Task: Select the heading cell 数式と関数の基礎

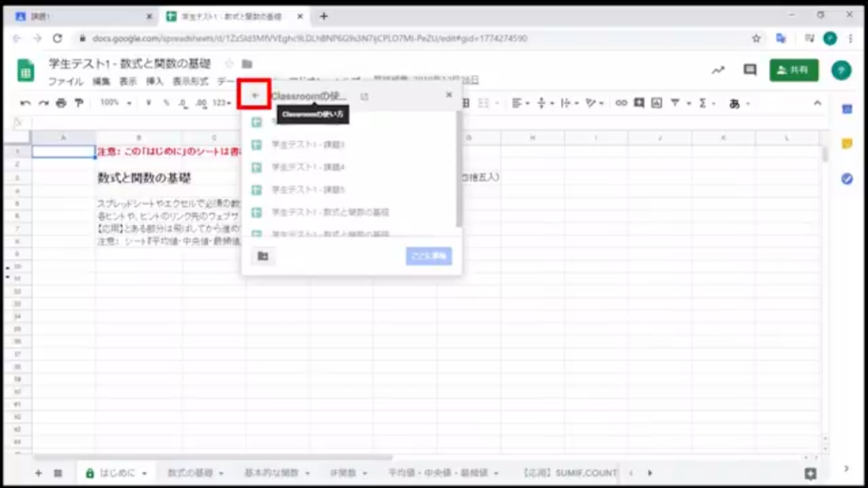Action: tap(144, 178)
